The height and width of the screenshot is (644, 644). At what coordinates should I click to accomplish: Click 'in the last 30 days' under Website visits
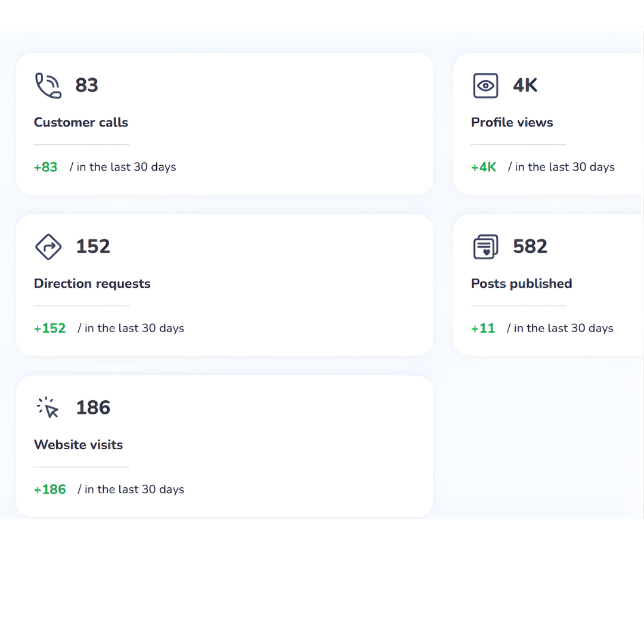coord(134,489)
